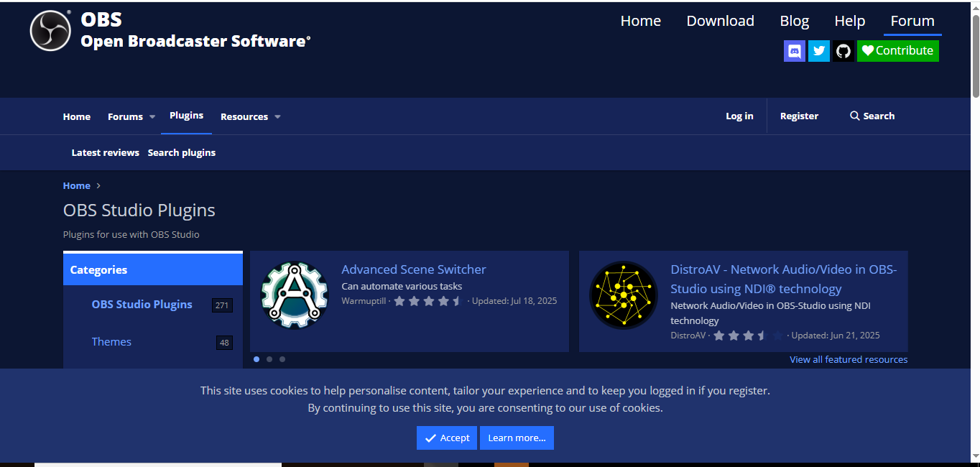Click the 48 count badge for Themes

[x=224, y=343]
